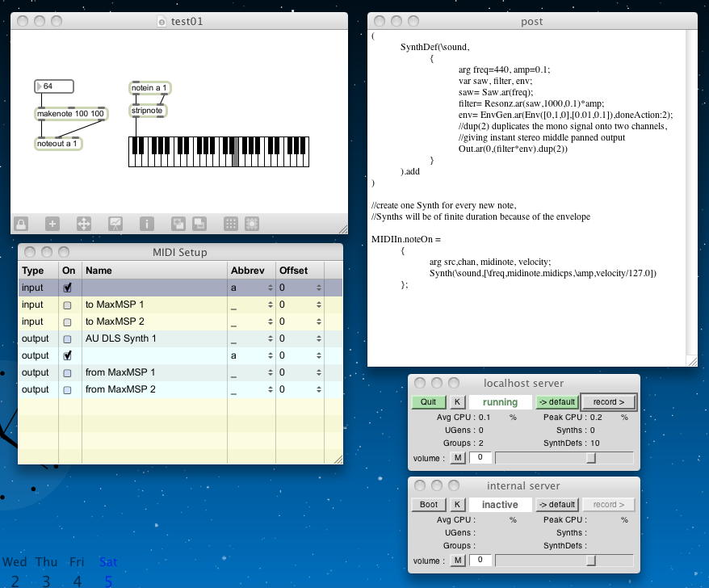709x588 pixels.
Task: Open the inspector info icon
Action: tap(146, 224)
